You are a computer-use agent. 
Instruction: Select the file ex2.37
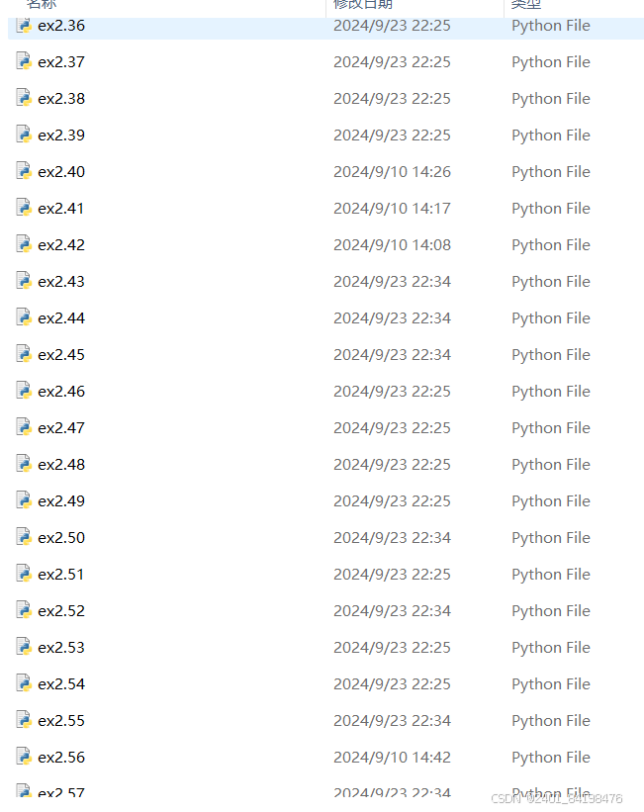click(x=59, y=61)
